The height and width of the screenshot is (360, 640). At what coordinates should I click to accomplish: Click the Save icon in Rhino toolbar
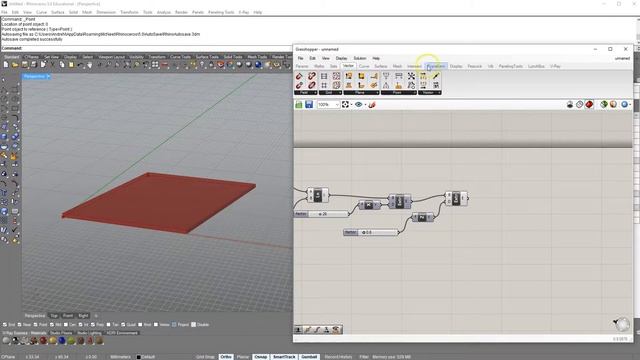[24, 64]
